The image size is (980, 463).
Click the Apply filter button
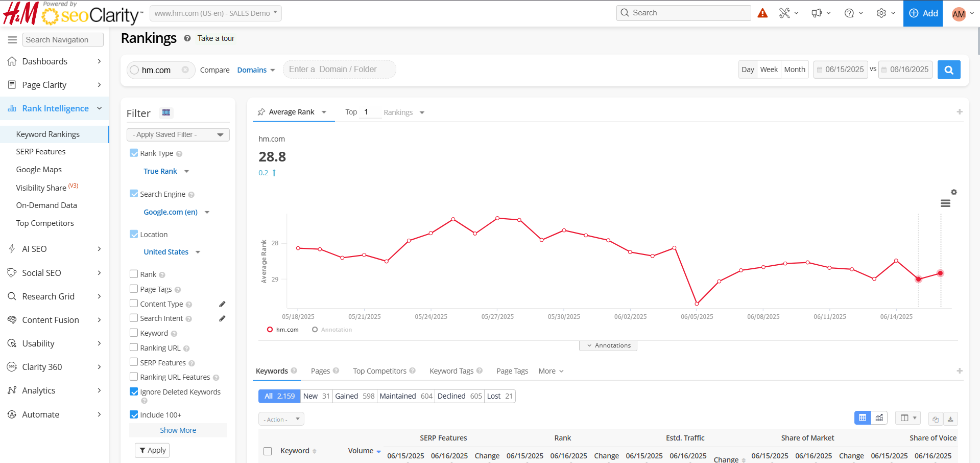pos(152,450)
